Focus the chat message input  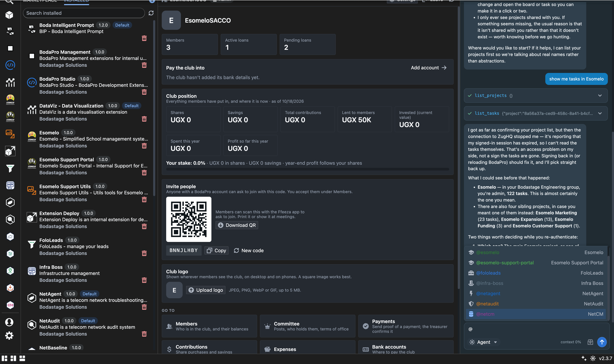536,329
